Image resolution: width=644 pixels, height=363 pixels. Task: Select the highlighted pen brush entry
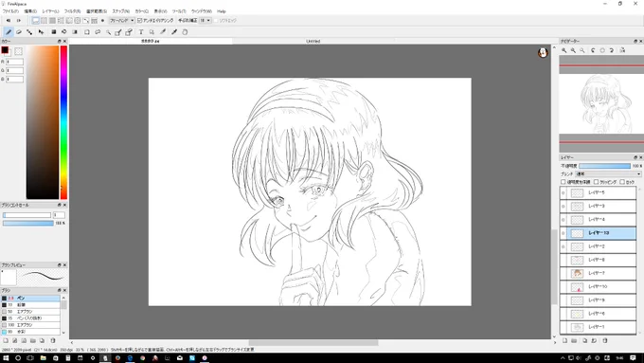pyautogui.click(x=30, y=298)
